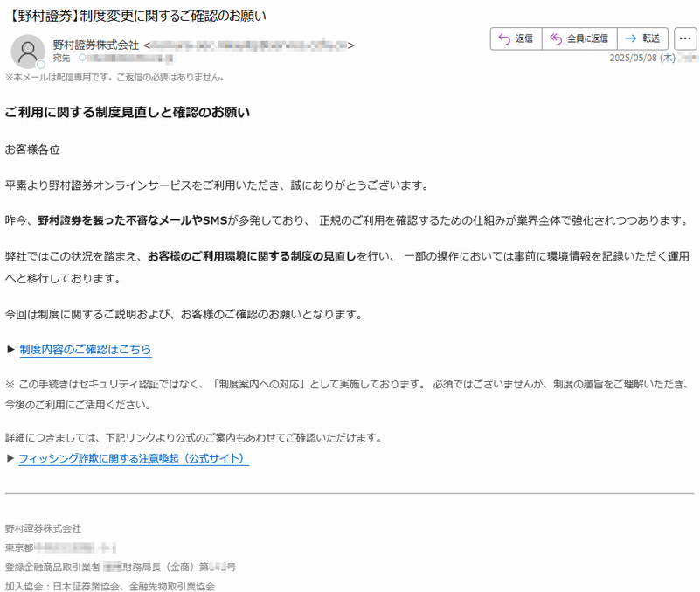Click the paragraph starting 平素より野村證券オンラインサービス
This screenshot has width=700, height=592.
(x=217, y=185)
